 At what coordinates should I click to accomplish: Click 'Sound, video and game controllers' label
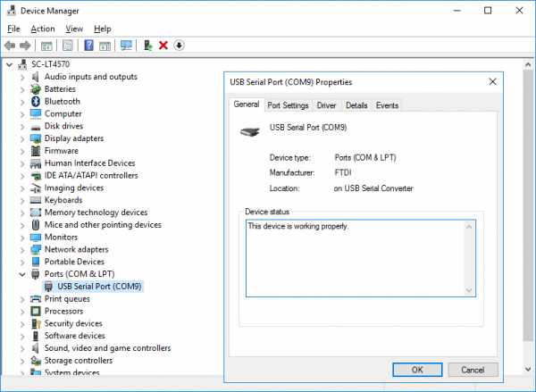108,348
